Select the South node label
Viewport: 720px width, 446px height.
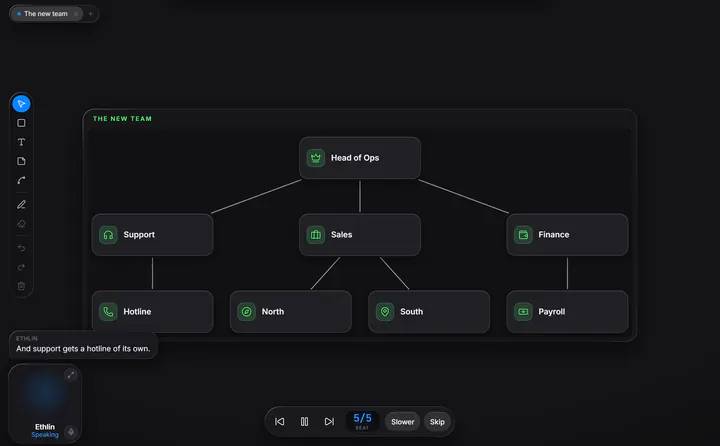411,312
